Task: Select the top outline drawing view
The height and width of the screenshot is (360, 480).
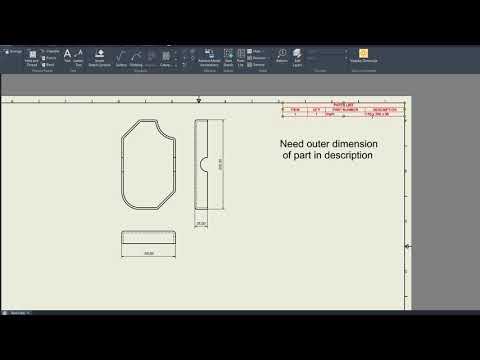Action: [148, 164]
